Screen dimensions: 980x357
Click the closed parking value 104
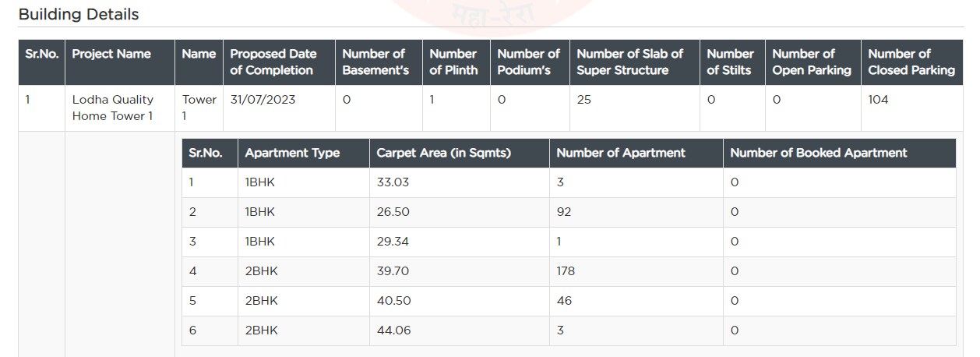point(878,100)
